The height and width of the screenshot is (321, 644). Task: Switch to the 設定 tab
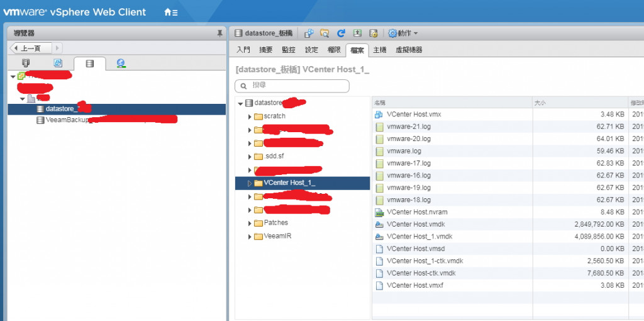[311, 50]
